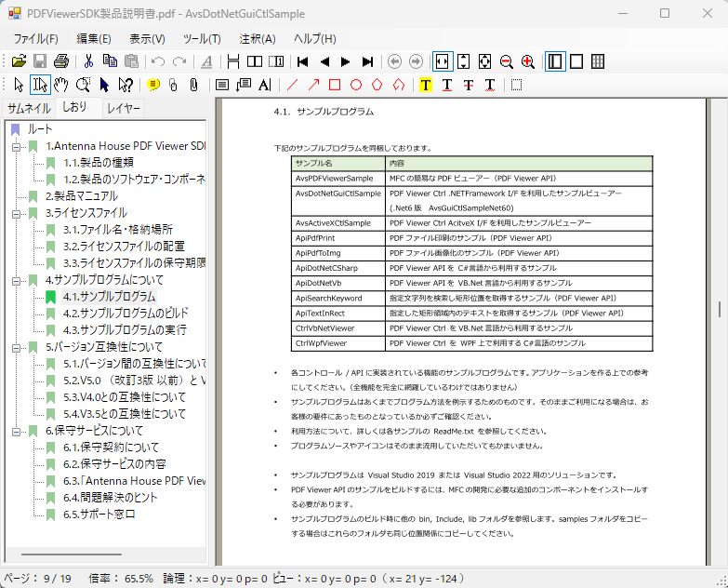Click the Print icon in toolbar
Viewport: 728px width, 588px height.
pos(61,61)
